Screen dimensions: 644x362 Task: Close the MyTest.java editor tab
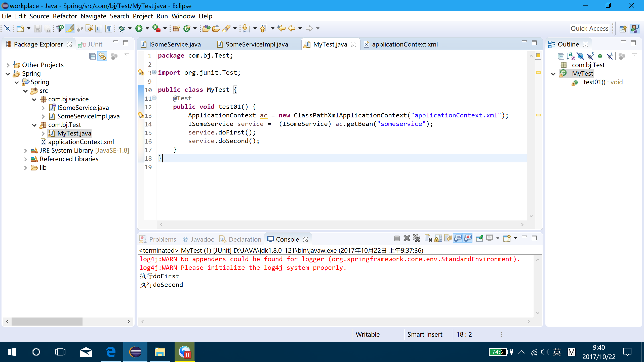point(353,44)
